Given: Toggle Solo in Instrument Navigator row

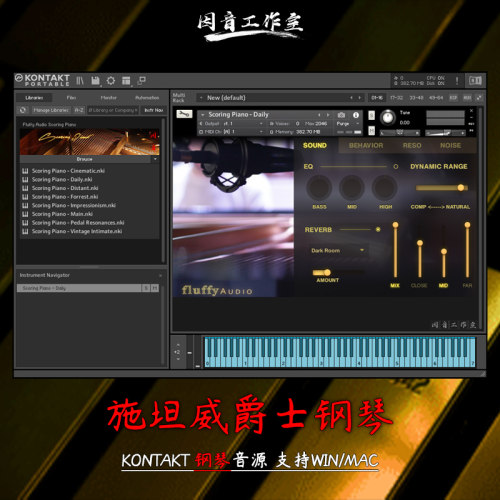Looking at the screenshot, I should (146, 288).
